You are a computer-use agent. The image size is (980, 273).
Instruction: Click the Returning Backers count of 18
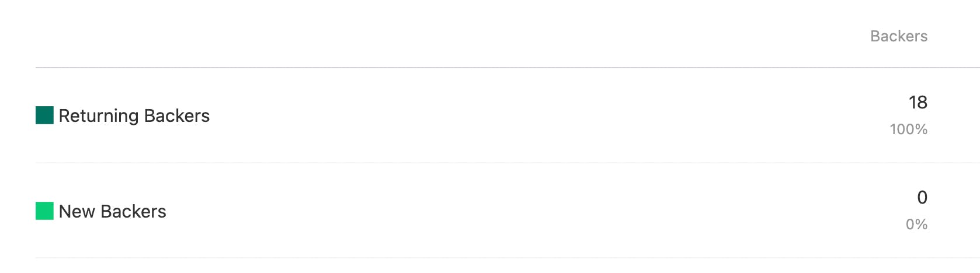tap(918, 103)
